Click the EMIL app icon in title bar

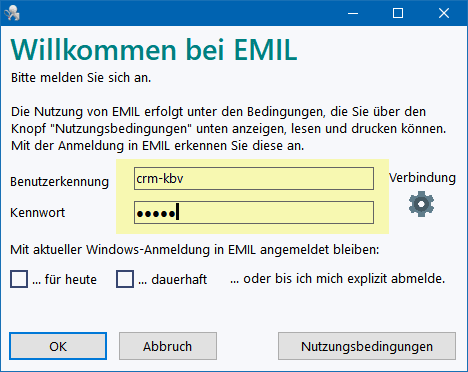tap(12, 13)
